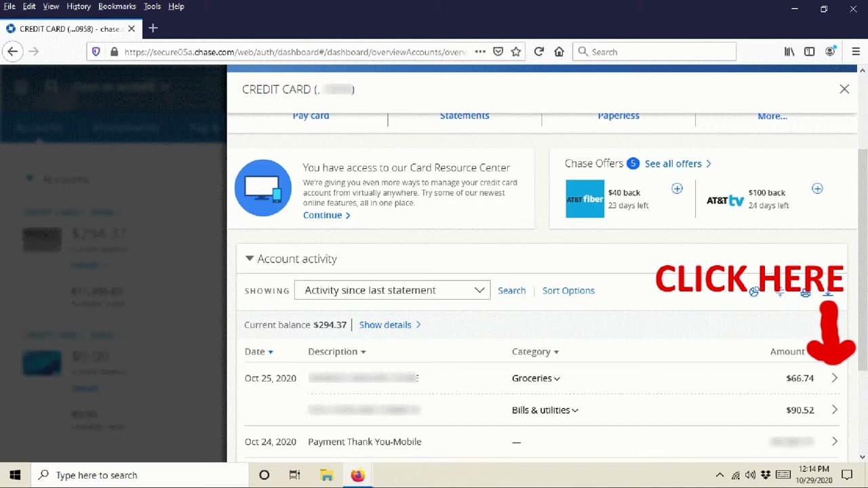Click the Windows 'Type here to search' box

point(141,475)
